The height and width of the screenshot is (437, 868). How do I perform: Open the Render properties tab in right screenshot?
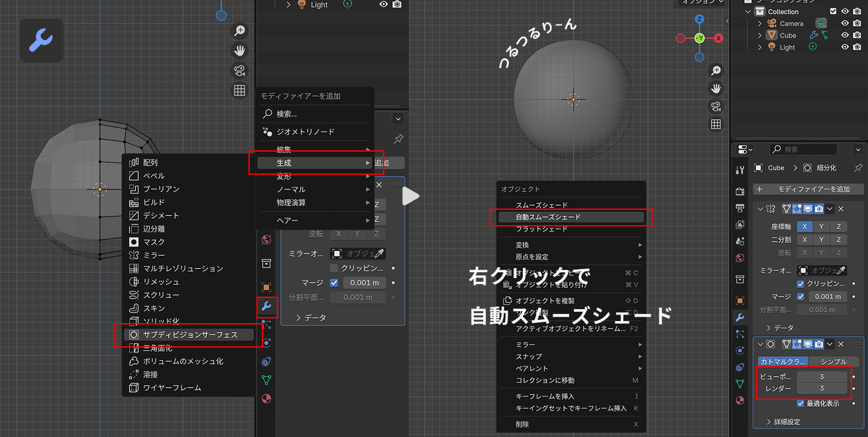pyautogui.click(x=740, y=191)
